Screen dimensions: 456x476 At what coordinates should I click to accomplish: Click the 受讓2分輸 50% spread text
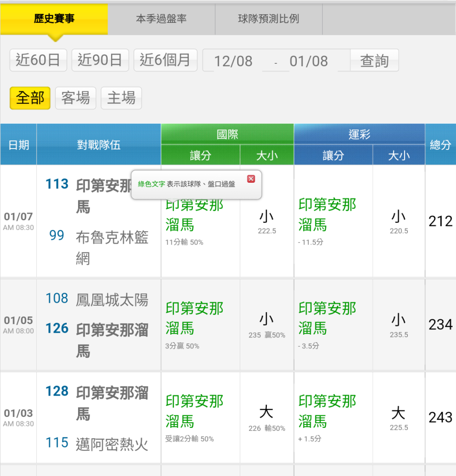click(x=190, y=439)
